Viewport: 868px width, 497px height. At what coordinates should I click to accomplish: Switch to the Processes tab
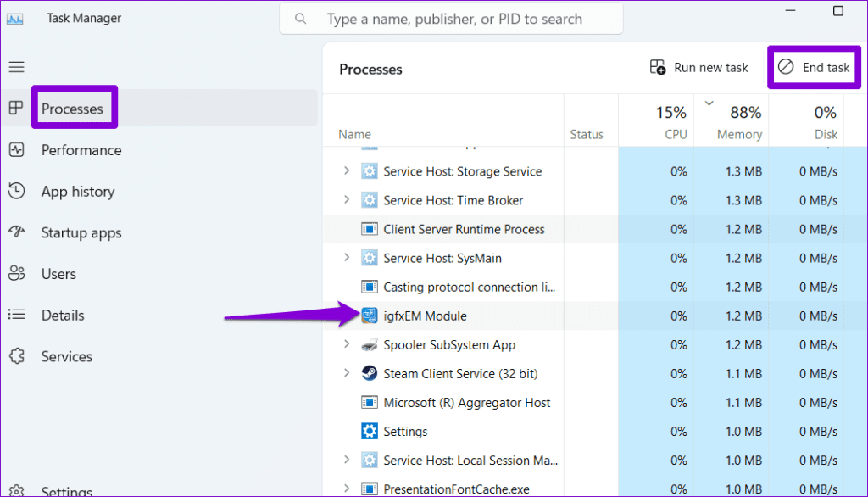(x=74, y=107)
